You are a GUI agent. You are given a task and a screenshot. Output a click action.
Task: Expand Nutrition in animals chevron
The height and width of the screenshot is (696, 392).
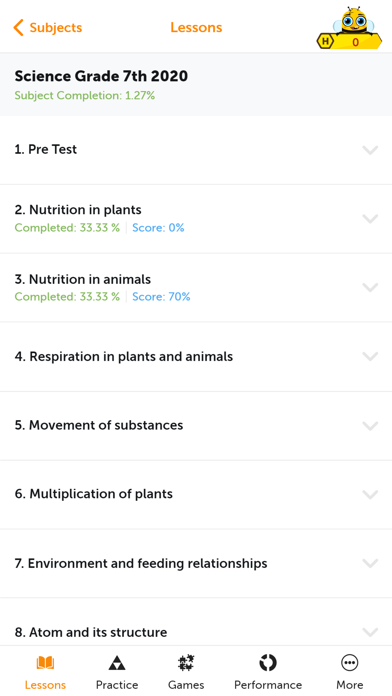(x=370, y=288)
